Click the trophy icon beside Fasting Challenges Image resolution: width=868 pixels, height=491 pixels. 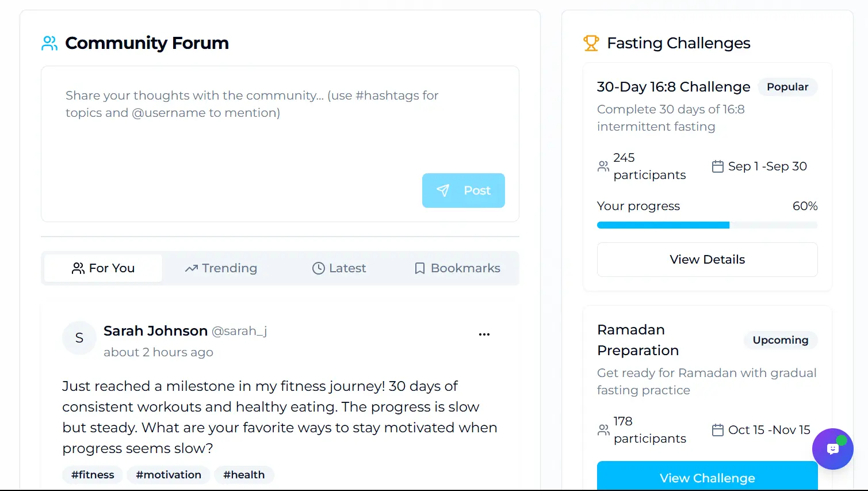(x=591, y=43)
